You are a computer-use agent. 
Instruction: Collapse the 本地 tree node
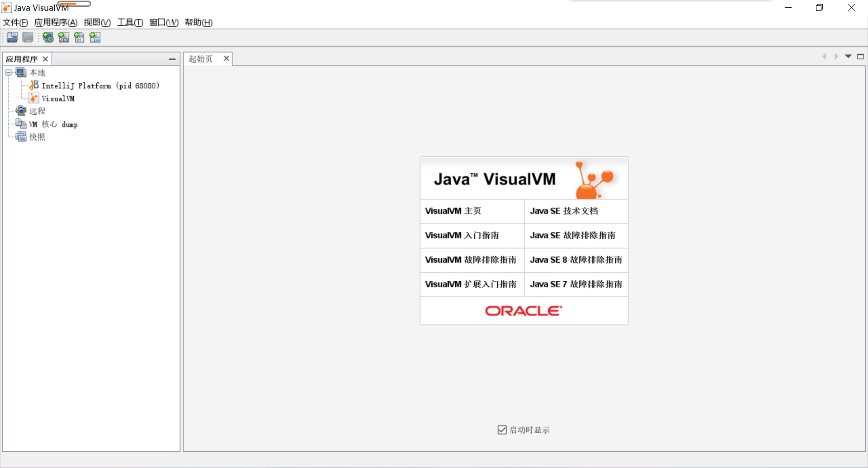pos(9,72)
